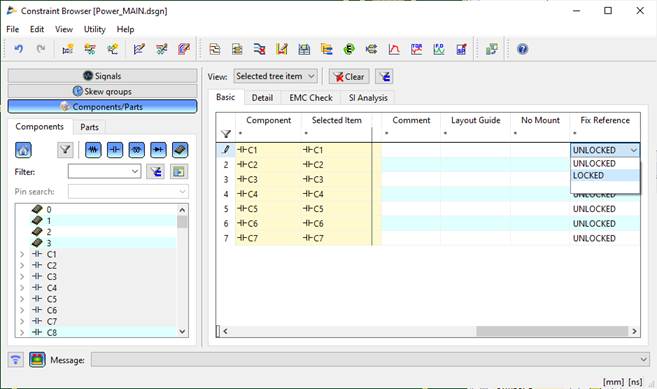Viewport: 657px width, 389px height.
Task: Click the green panel icon right of the Filter funnel
Action: (179, 171)
